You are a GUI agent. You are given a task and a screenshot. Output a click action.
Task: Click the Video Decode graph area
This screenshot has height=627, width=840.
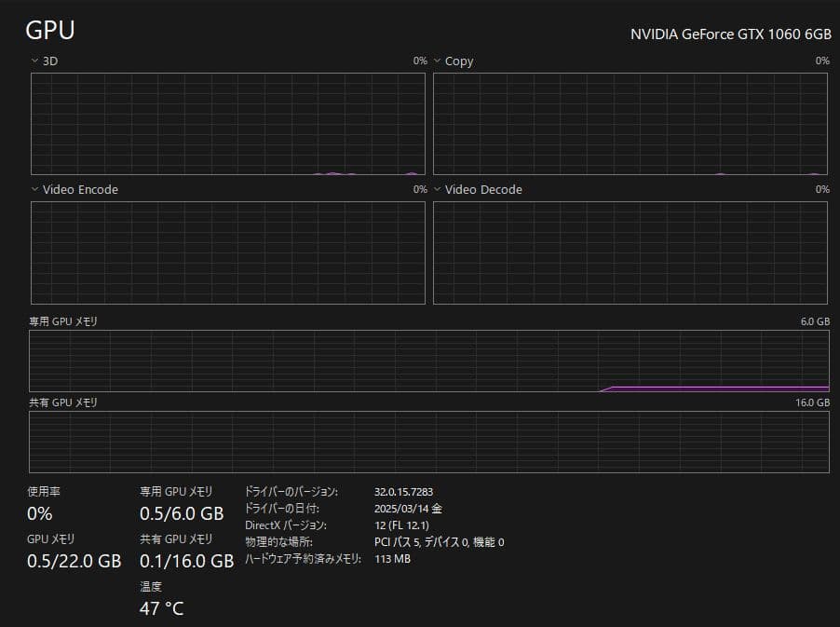(x=631, y=252)
